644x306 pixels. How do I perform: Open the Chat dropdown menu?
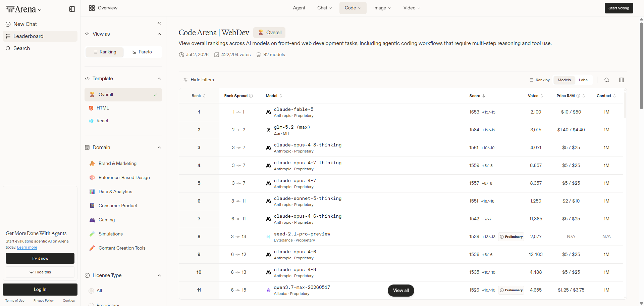tap(325, 8)
